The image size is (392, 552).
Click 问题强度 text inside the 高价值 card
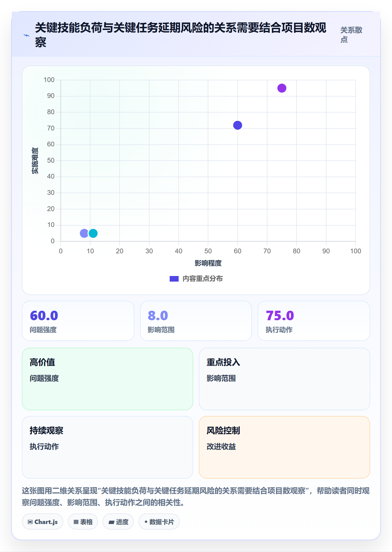coord(44,378)
